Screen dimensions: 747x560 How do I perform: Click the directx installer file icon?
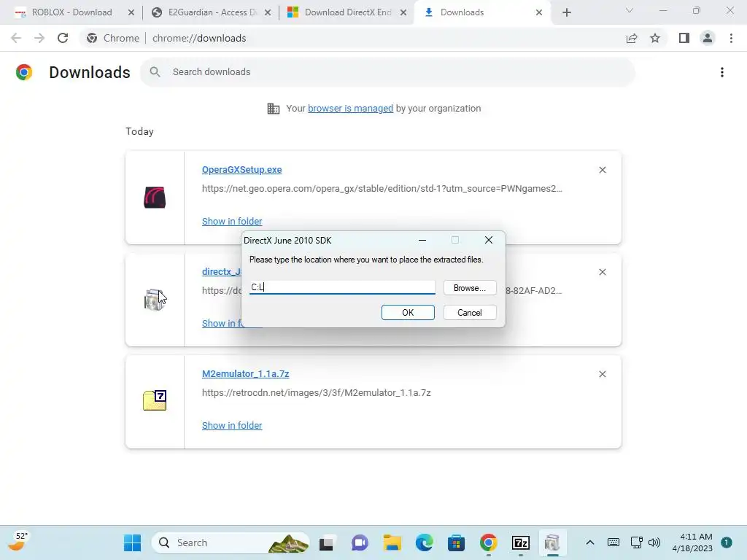(x=153, y=300)
